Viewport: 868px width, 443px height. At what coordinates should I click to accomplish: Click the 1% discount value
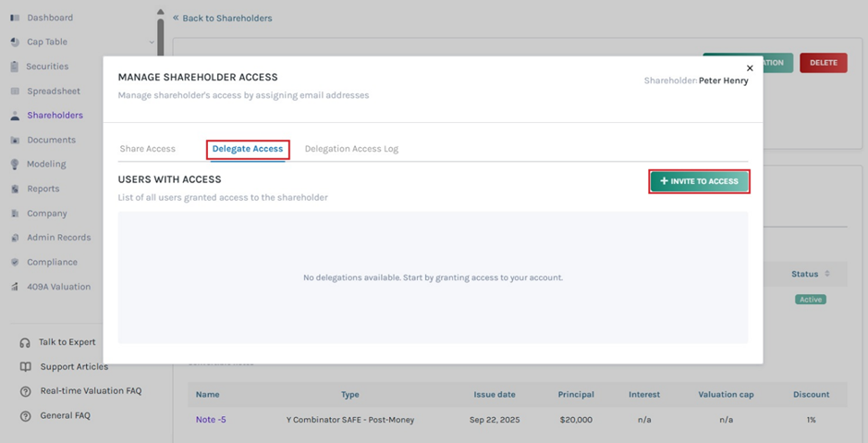tap(811, 420)
